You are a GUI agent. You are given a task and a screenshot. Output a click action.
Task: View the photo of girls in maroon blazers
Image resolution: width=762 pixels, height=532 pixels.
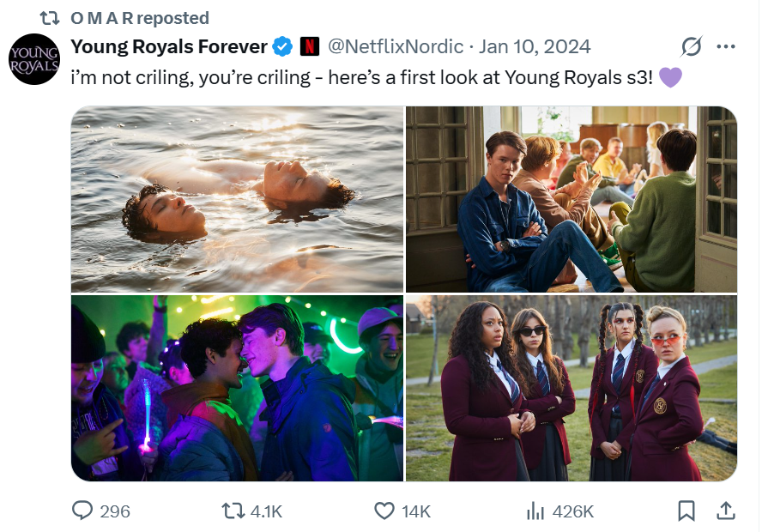coord(571,388)
